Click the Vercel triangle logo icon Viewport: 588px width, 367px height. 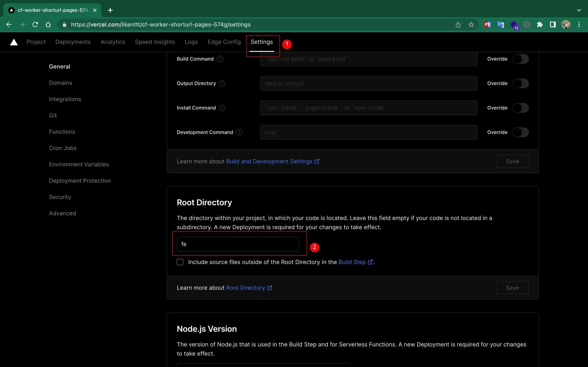point(13,42)
